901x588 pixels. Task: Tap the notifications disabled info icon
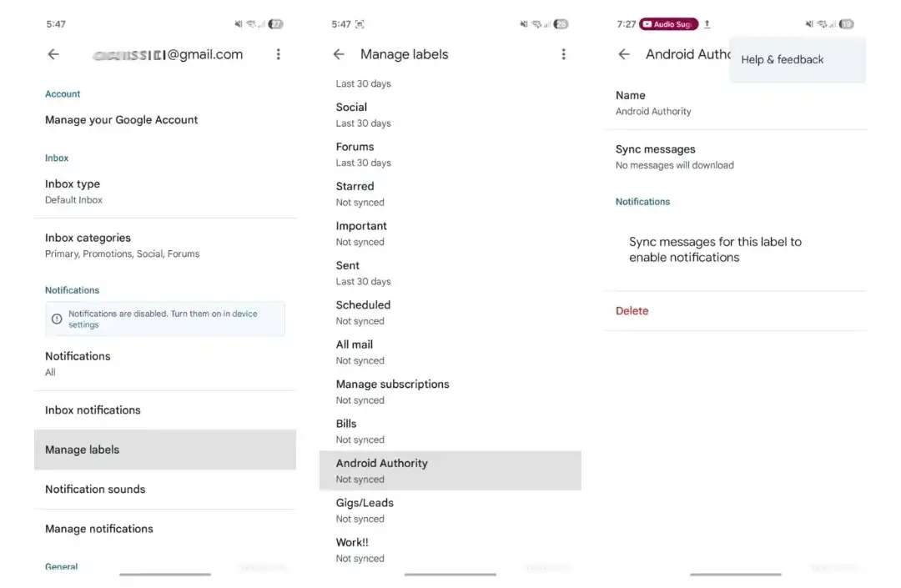pyautogui.click(x=57, y=319)
